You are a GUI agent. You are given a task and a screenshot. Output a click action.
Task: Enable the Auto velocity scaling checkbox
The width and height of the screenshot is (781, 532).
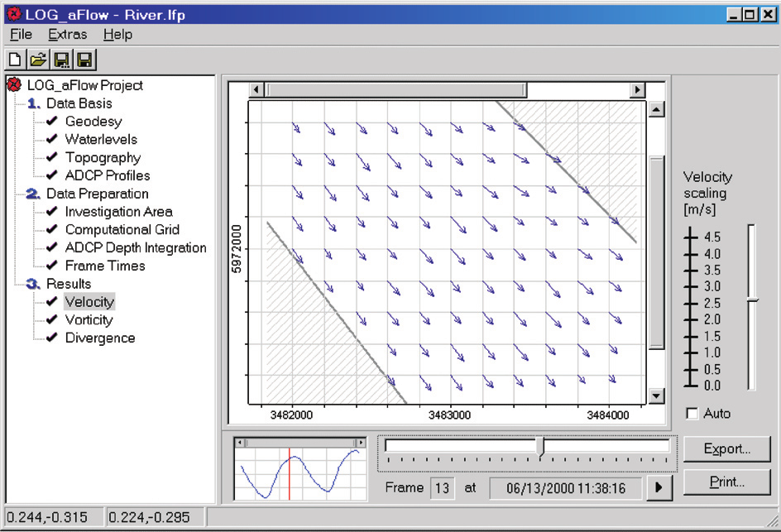point(692,413)
